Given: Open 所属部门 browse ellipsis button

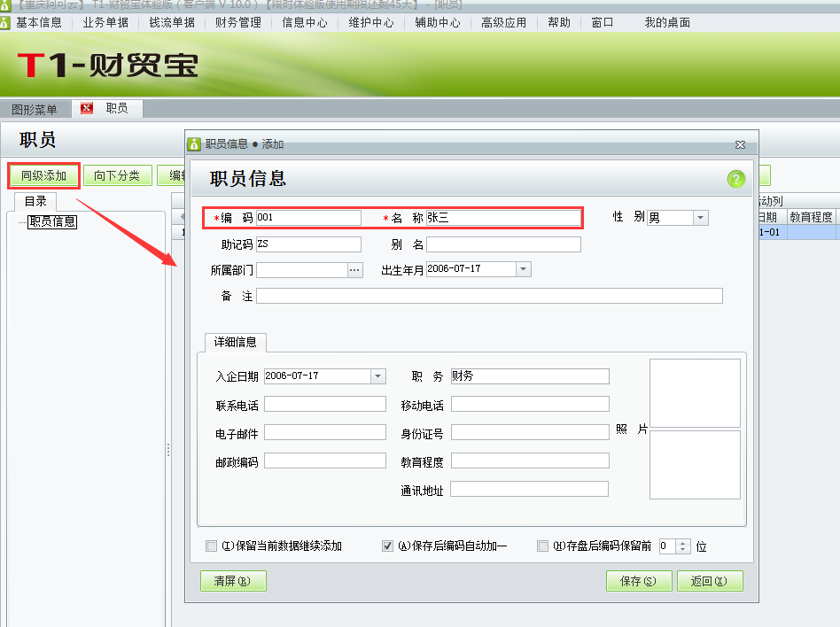Looking at the screenshot, I should [354, 270].
